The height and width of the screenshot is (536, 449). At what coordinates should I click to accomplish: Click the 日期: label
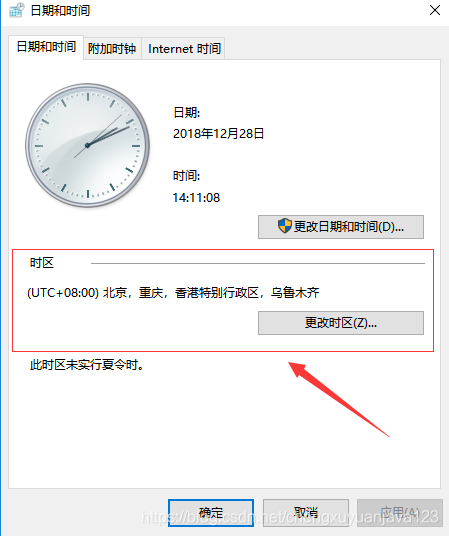pos(187,112)
